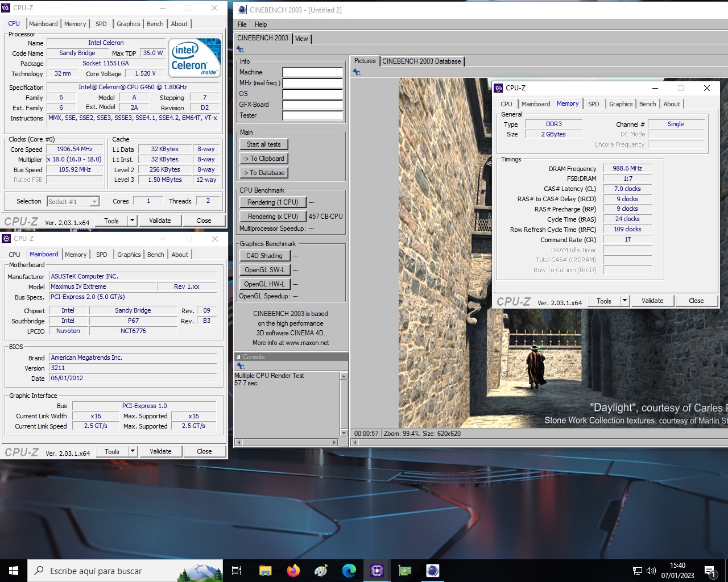Run the C4D Shading benchmark
728x582 pixels.
pos(264,256)
